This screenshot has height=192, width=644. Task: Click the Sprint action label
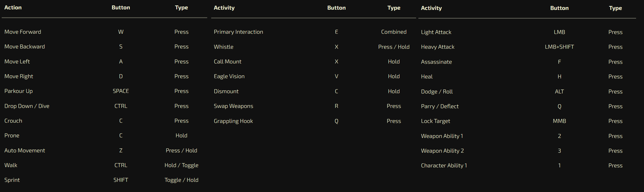point(12,180)
